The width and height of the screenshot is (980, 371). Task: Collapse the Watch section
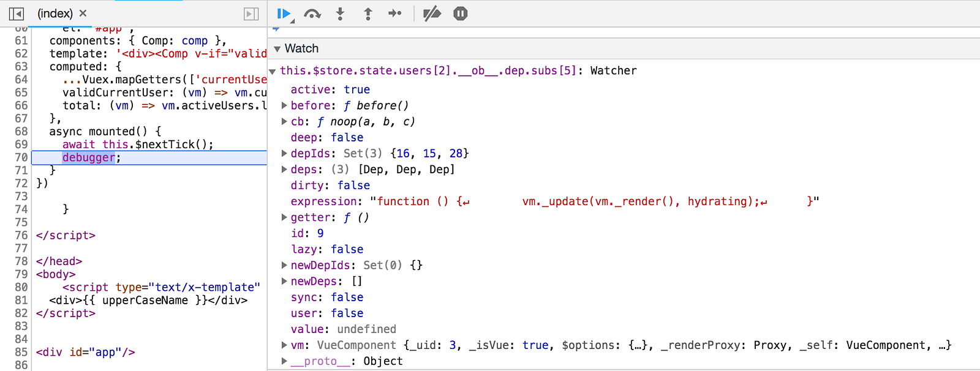[277, 48]
